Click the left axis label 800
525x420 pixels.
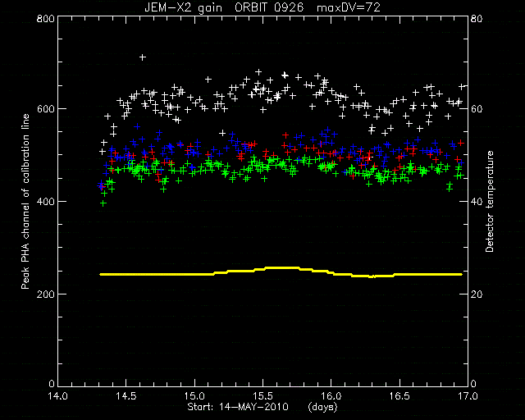coord(45,18)
